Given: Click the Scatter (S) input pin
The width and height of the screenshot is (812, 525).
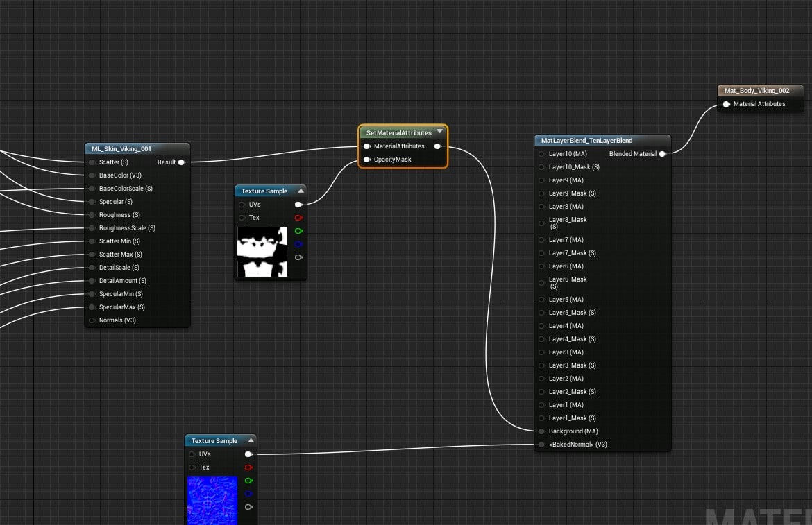Looking at the screenshot, I should click(x=92, y=162).
